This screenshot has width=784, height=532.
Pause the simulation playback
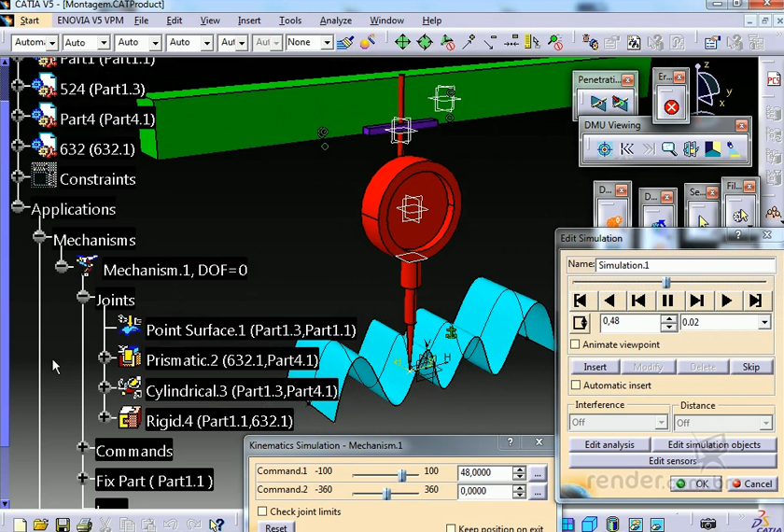pyautogui.click(x=667, y=301)
